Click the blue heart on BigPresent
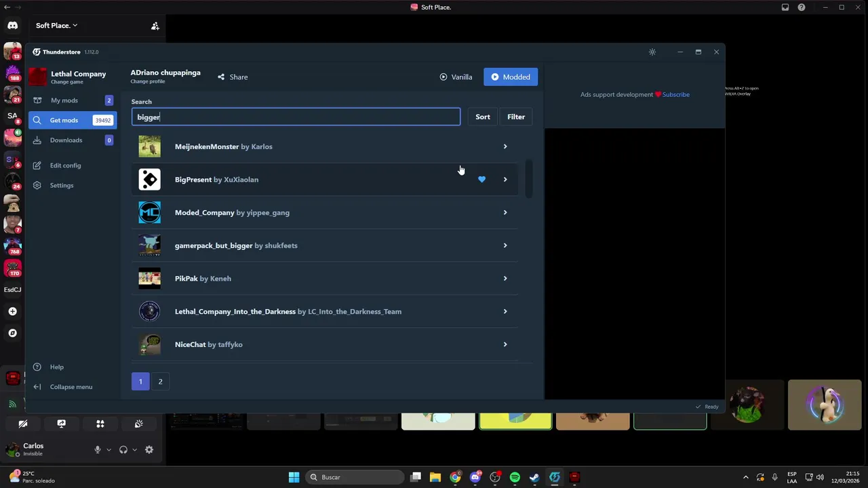 coord(481,180)
